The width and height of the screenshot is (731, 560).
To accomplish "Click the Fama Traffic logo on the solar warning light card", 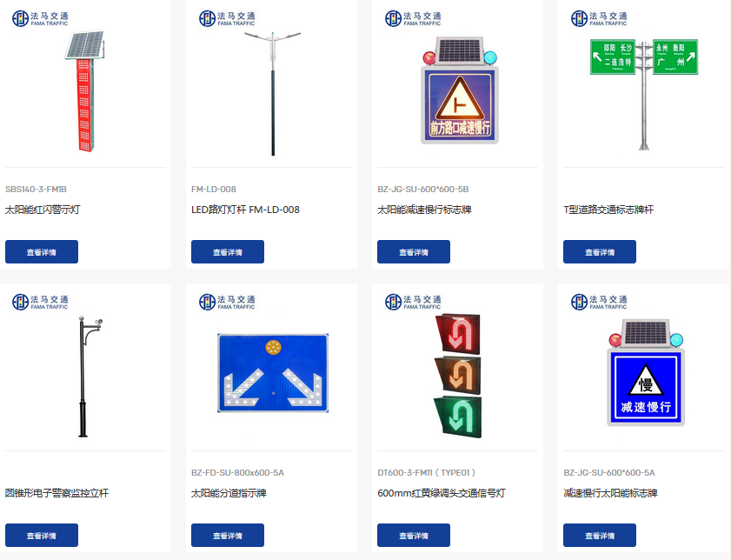I will [40, 18].
